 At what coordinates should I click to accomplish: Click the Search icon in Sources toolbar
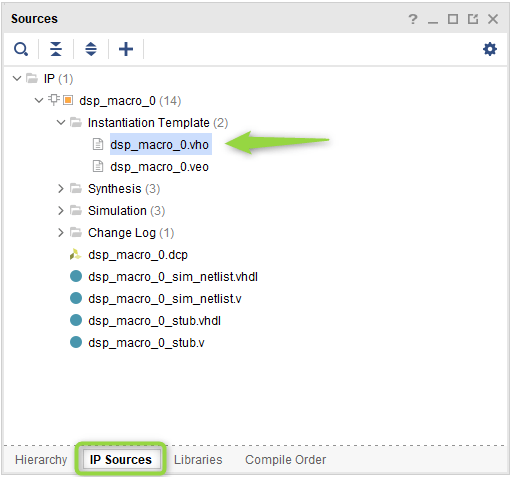(21, 49)
